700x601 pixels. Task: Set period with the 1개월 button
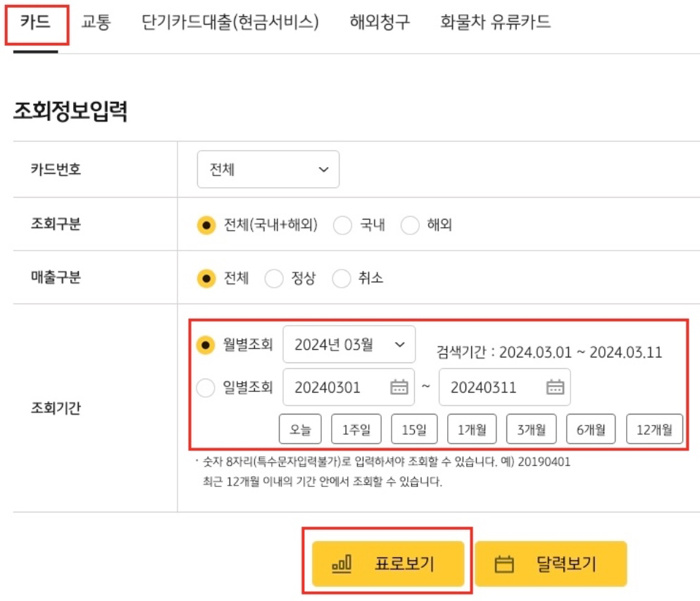(472, 429)
